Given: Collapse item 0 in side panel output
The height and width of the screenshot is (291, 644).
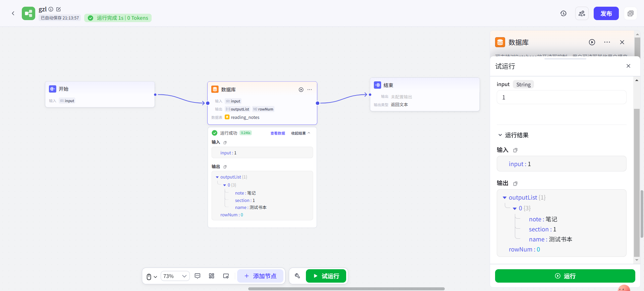Looking at the screenshot, I should click(x=515, y=209).
